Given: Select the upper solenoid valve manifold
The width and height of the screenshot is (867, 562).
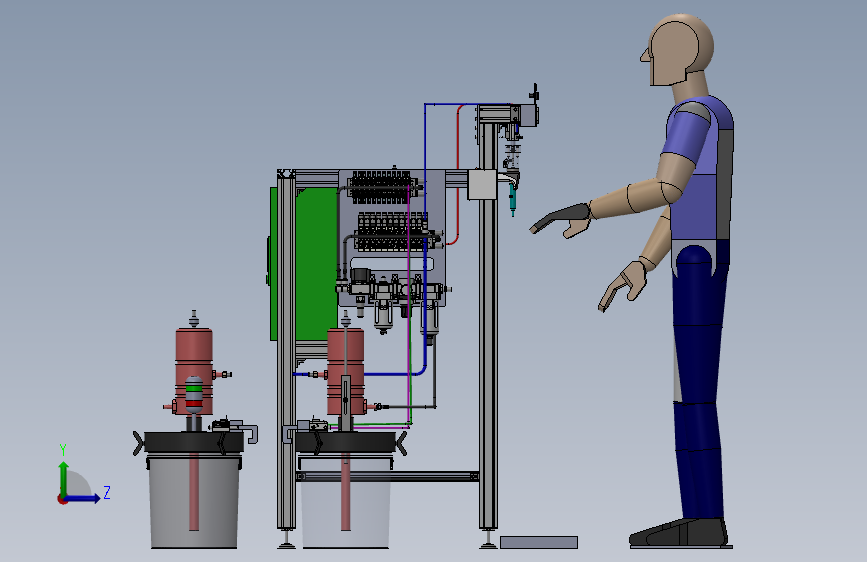Looking at the screenshot, I should pyautogui.click(x=382, y=187).
